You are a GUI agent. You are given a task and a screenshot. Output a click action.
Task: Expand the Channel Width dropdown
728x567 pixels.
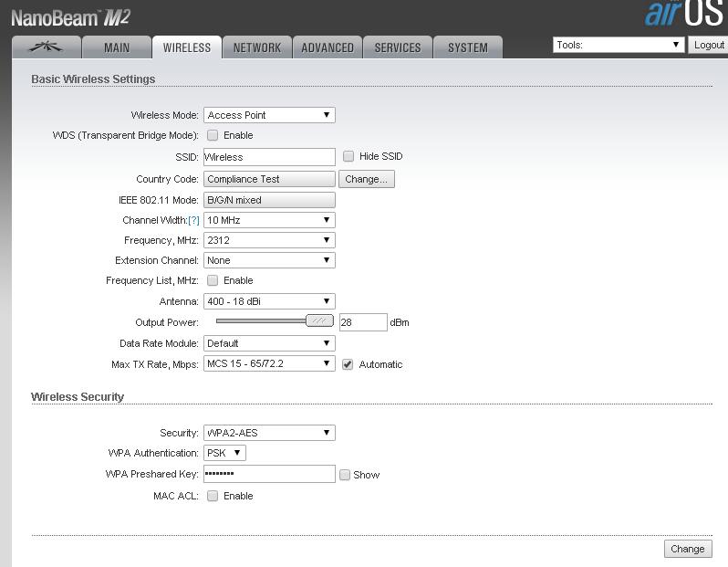pyautogui.click(x=269, y=220)
